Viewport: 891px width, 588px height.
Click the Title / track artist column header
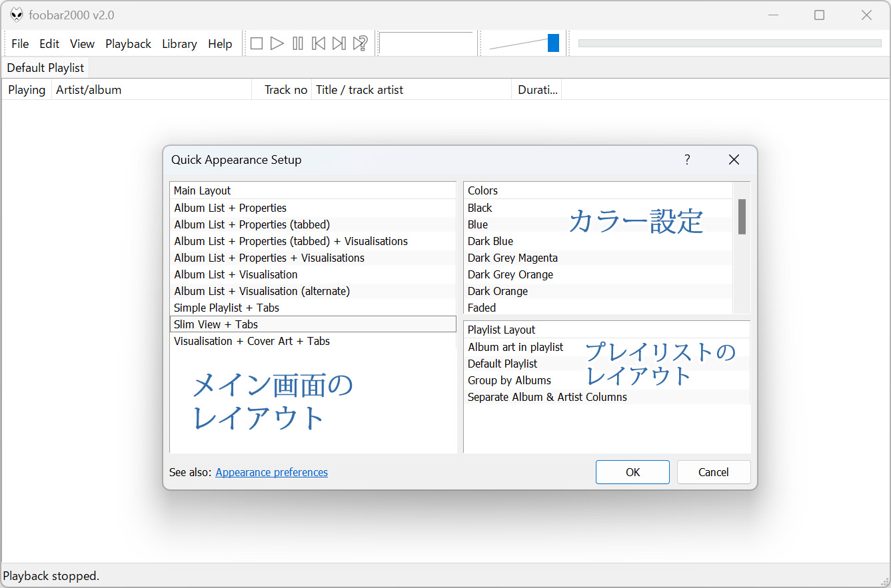[411, 90]
